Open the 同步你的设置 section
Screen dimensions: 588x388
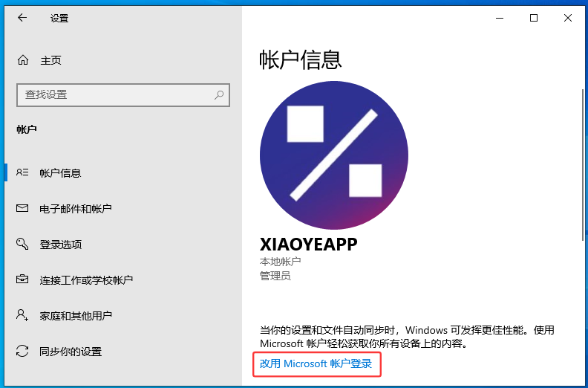point(71,352)
